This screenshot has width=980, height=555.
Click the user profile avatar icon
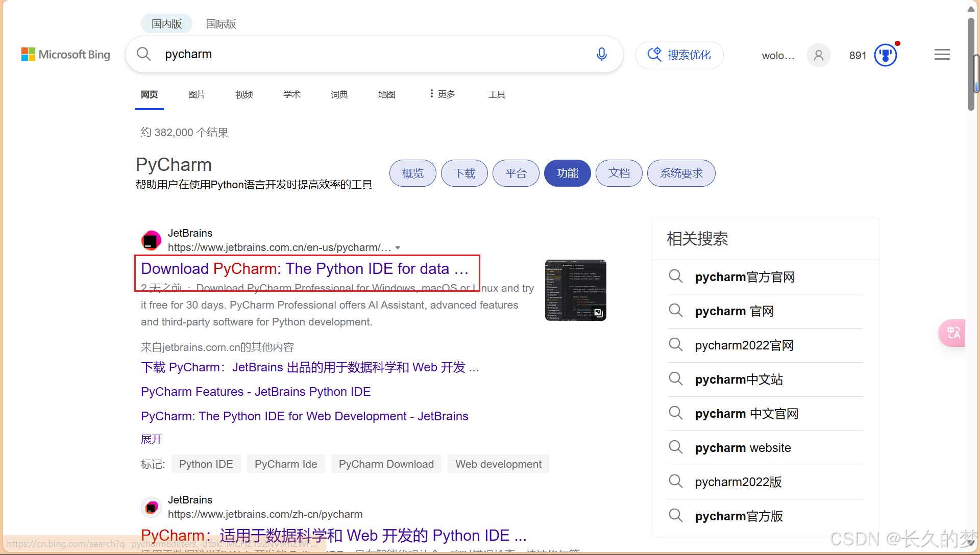click(818, 55)
